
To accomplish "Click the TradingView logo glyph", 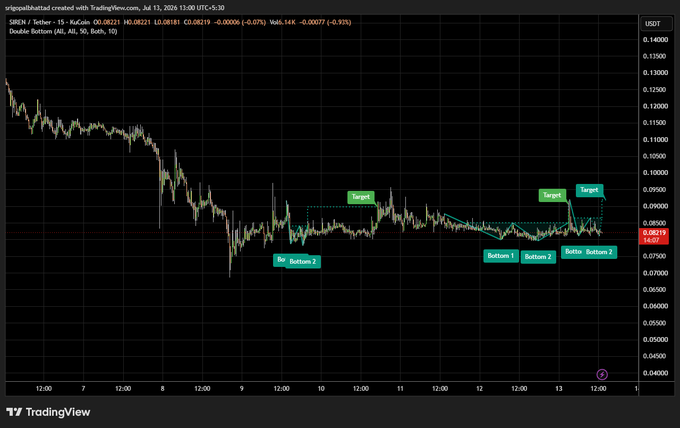I will pos(14,412).
